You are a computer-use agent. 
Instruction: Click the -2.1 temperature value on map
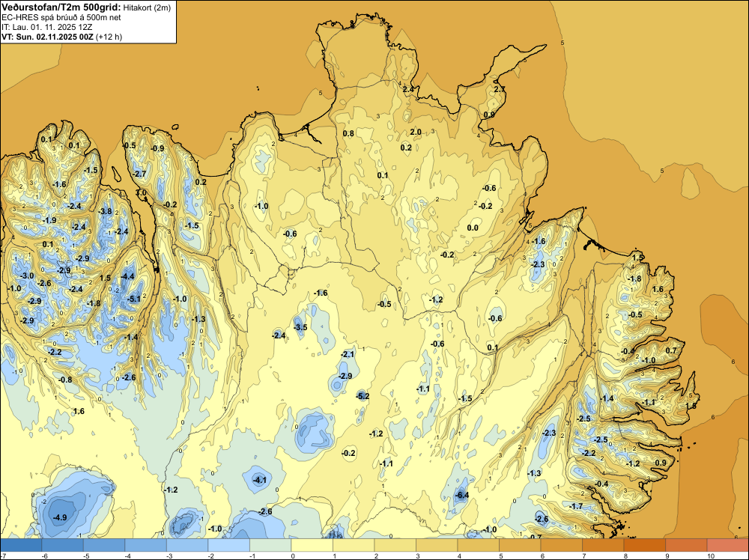tap(348, 354)
